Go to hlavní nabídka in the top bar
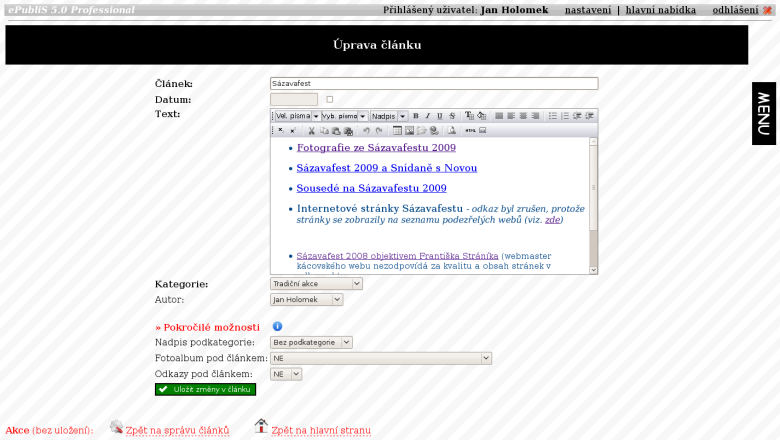Screen dimensions: 780x440 point(661,10)
